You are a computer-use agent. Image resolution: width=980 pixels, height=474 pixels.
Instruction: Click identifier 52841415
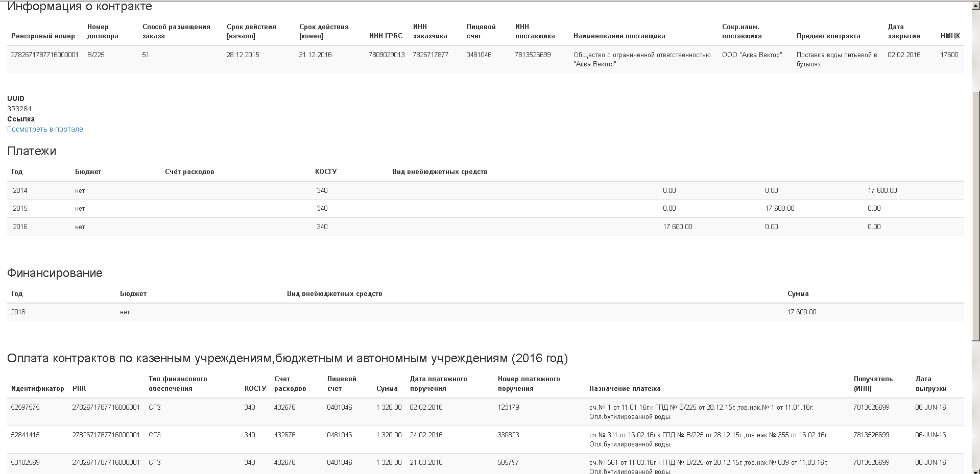pos(26,435)
